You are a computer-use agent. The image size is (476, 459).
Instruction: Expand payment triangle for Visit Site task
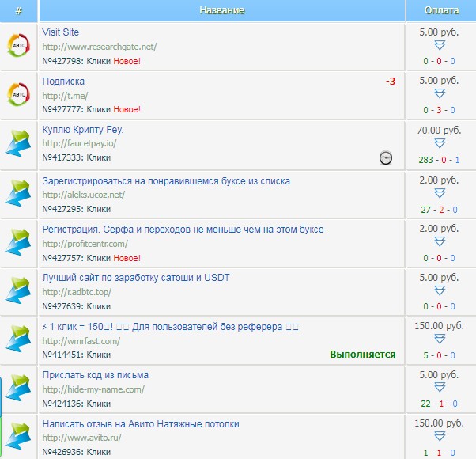[440, 45]
